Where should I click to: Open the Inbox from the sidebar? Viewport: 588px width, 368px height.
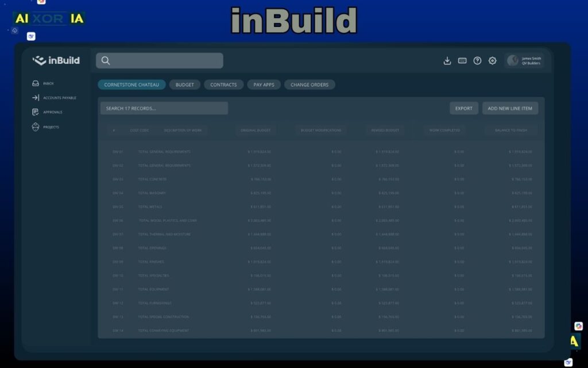tap(49, 83)
